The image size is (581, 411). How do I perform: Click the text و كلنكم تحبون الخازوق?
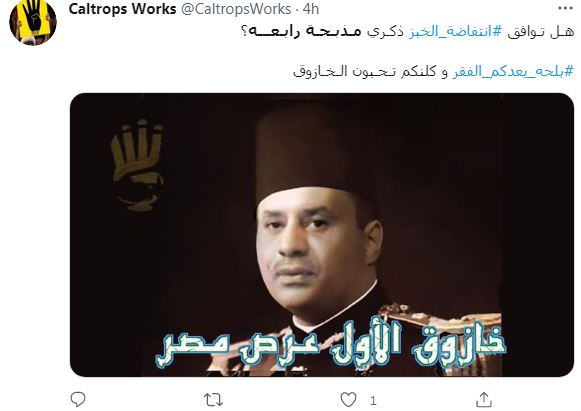[371, 71]
